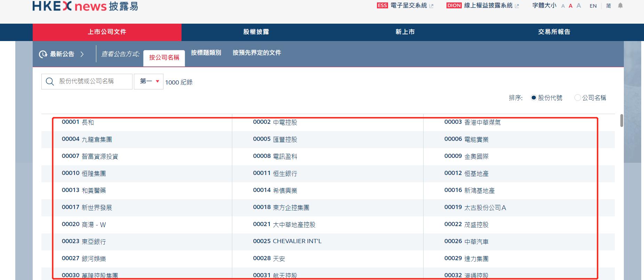Switch to 按公司名稱 tab
644x280 pixels.
(x=164, y=57)
